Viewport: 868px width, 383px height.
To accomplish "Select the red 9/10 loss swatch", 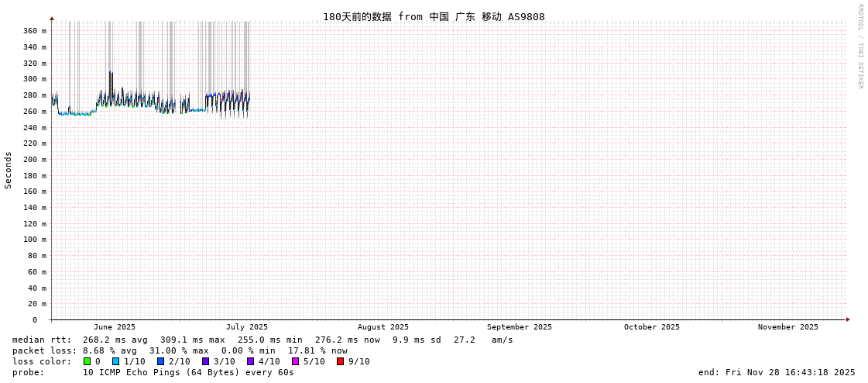I will click(x=340, y=361).
